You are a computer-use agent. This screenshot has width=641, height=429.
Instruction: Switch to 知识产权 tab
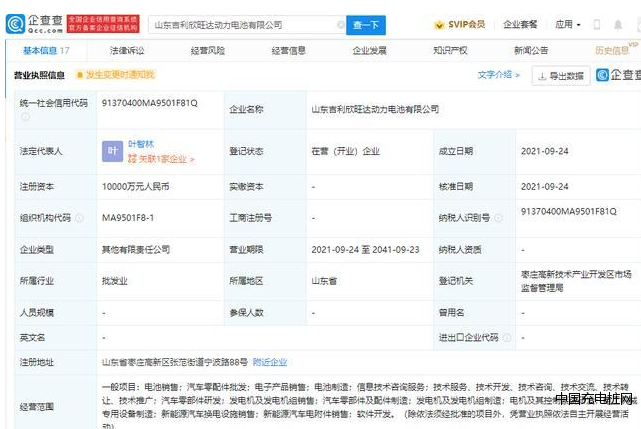[x=450, y=51]
